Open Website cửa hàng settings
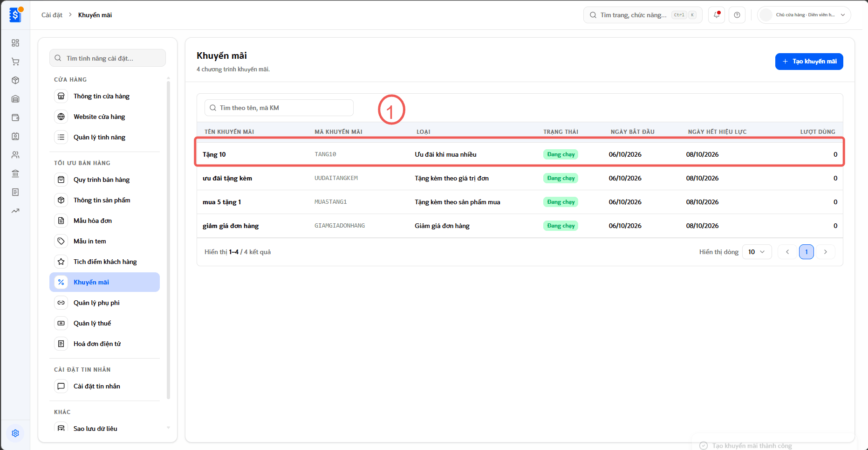This screenshot has width=868, height=450. [104, 117]
